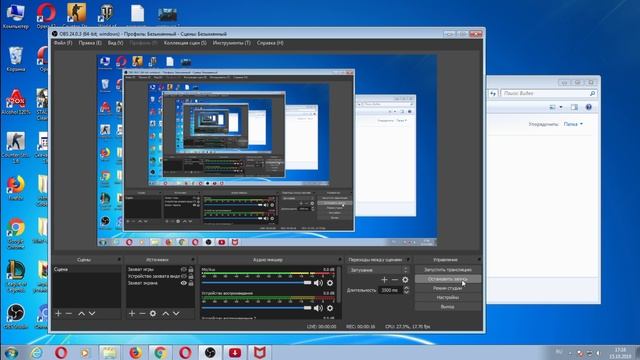Screen dimensions: 640x360
Task: Open Компьютер desktop icon
Action: click(16, 16)
